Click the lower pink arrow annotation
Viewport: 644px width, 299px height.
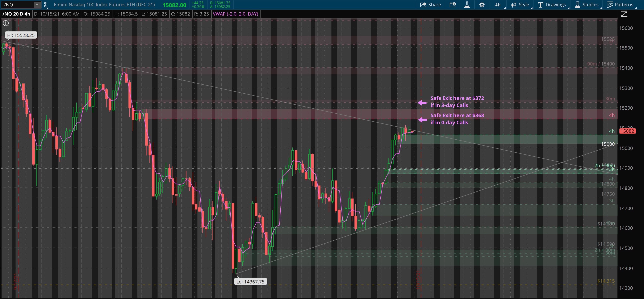point(422,120)
